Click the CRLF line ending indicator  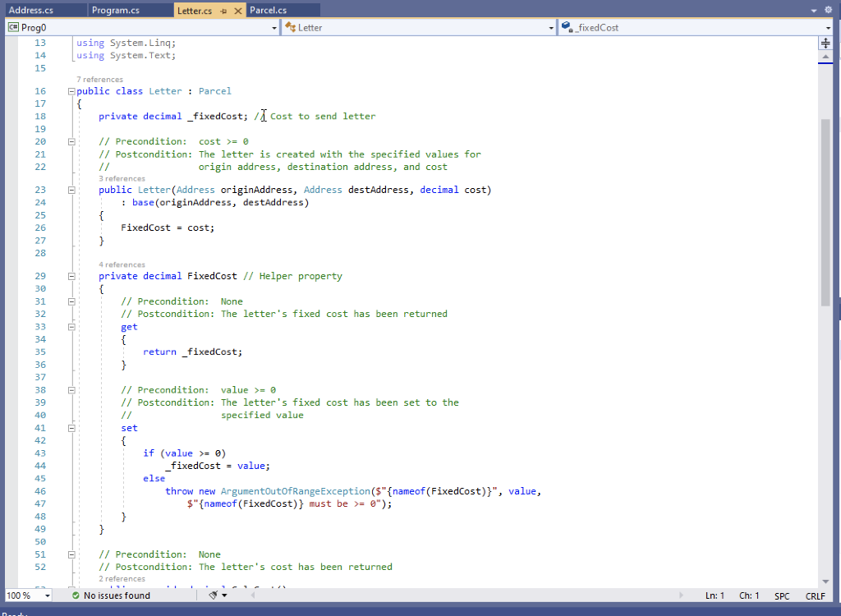coord(816,595)
